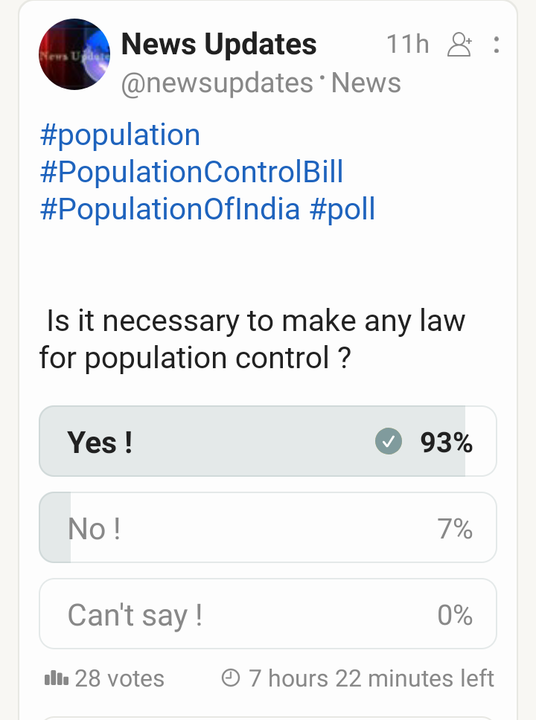Click the 11h post timestamp
This screenshot has height=720, width=536.
408,44
